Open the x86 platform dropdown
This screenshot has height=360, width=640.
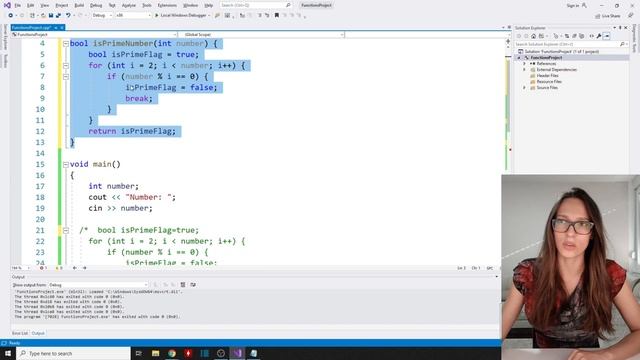pos(133,16)
